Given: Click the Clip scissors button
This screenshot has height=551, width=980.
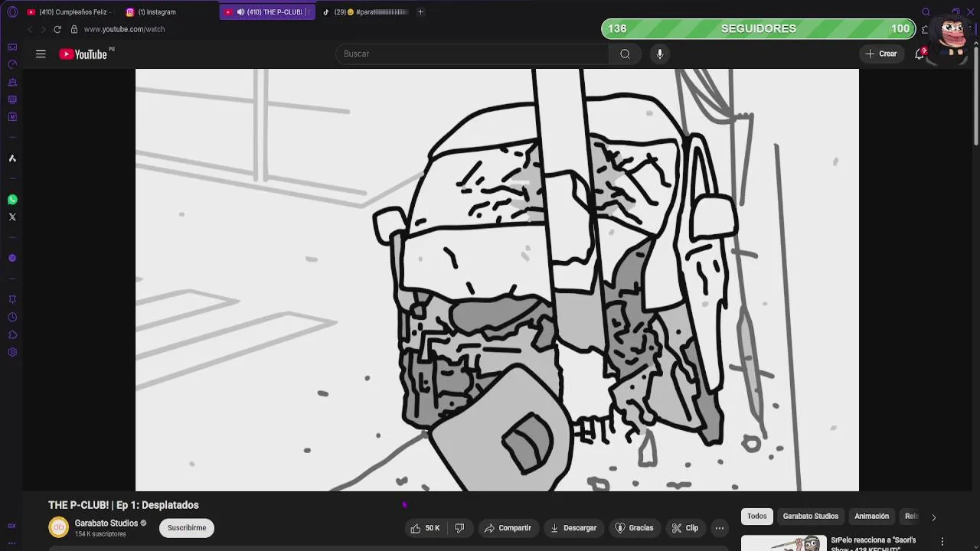Looking at the screenshot, I should click(x=684, y=528).
